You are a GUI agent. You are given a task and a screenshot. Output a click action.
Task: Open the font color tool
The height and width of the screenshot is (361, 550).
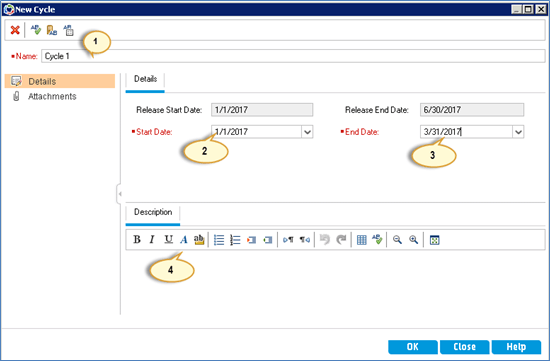click(183, 240)
